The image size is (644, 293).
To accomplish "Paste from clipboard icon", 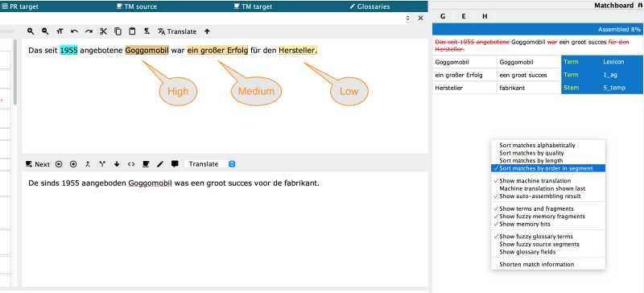I will click(x=132, y=31).
